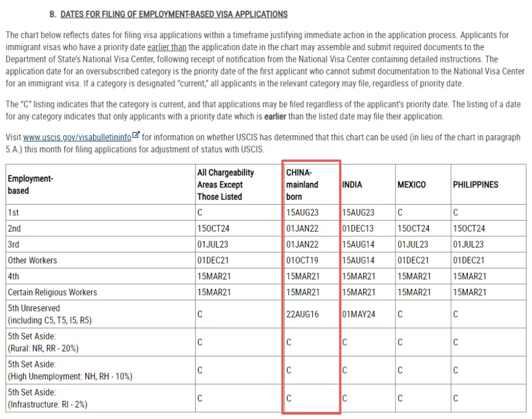Click the MEXICO column header
Screen dimensions: 532x419
point(411,184)
